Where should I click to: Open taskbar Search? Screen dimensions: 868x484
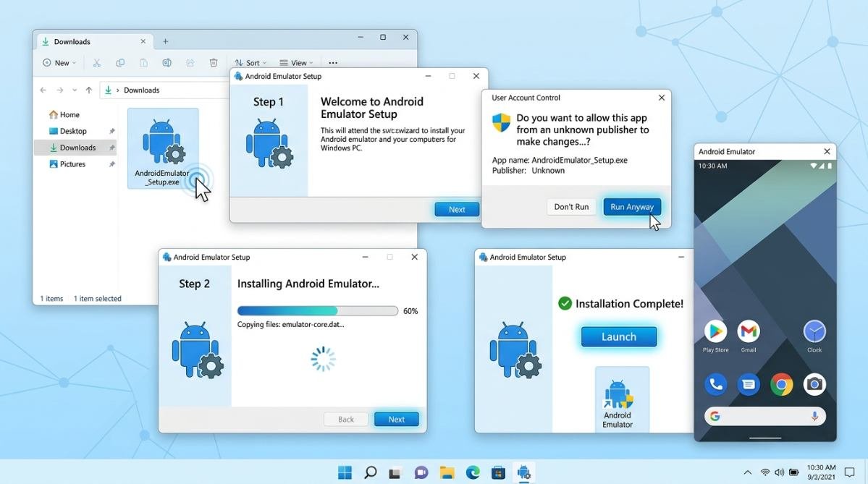click(x=371, y=472)
